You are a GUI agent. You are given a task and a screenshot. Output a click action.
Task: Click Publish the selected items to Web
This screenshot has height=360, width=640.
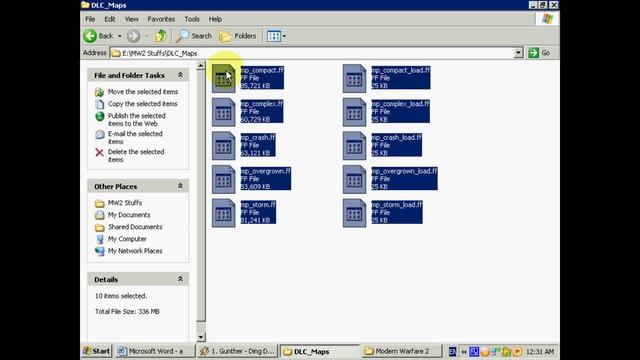click(137, 120)
